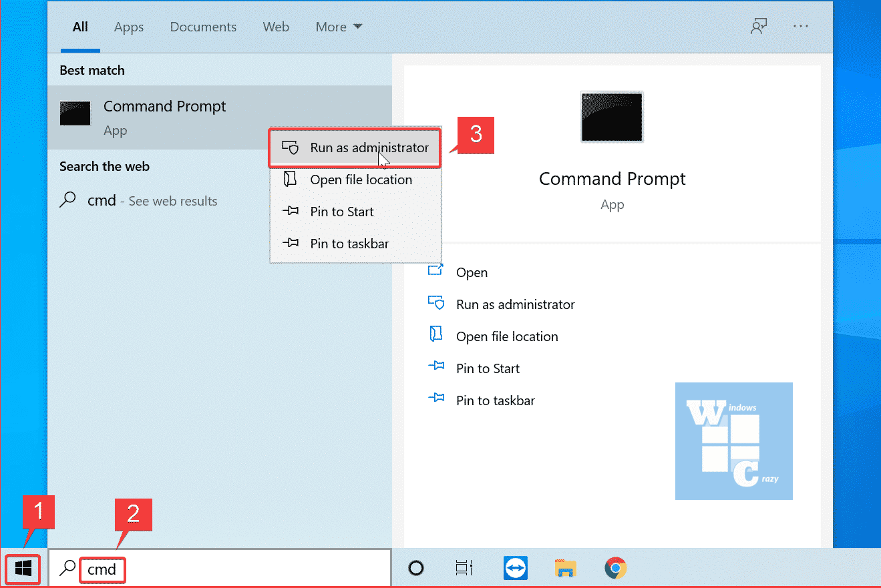The width and height of the screenshot is (881, 588).
Task: Click Pin to Start in right pane
Action: [x=488, y=368]
